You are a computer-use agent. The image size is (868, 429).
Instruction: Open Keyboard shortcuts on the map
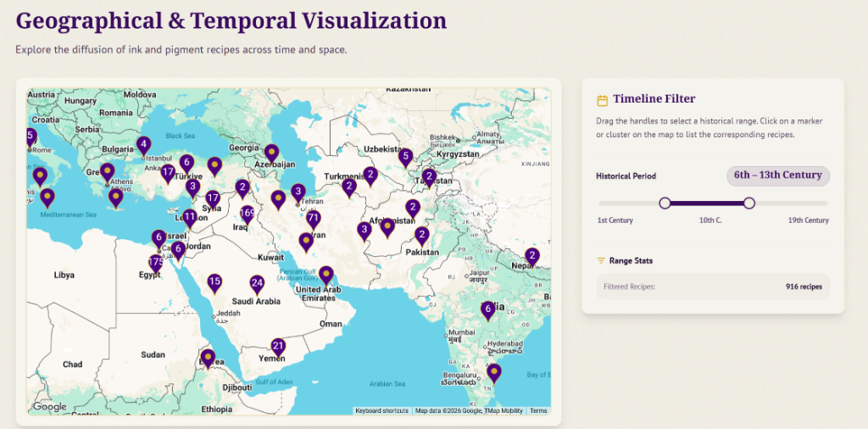382,410
